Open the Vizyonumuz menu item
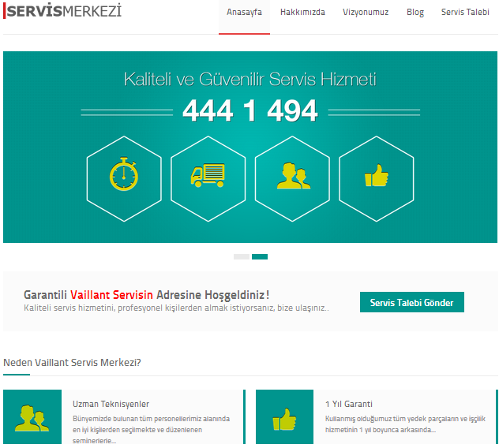The height and width of the screenshot is (448, 499). tap(366, 13)
